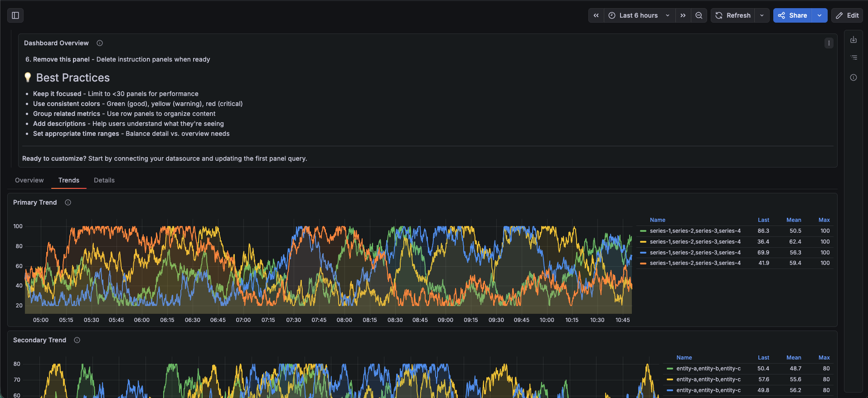Click the Refresh button

coord(733,15)
